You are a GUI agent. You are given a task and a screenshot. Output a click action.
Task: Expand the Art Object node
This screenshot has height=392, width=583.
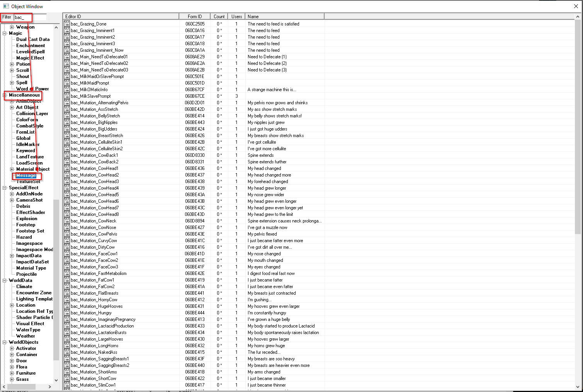pos(12,107)
